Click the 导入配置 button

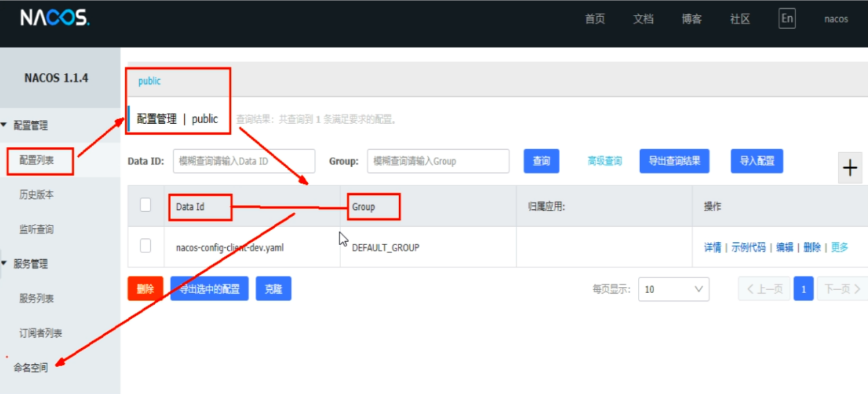click(757, 161)
